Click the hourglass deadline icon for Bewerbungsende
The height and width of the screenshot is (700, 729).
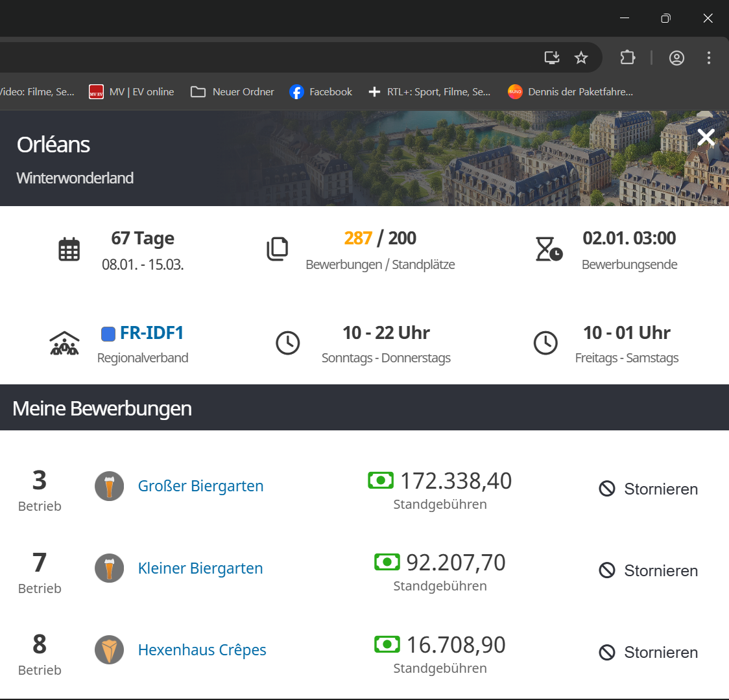pyautogui.click(x=549, y=250)
